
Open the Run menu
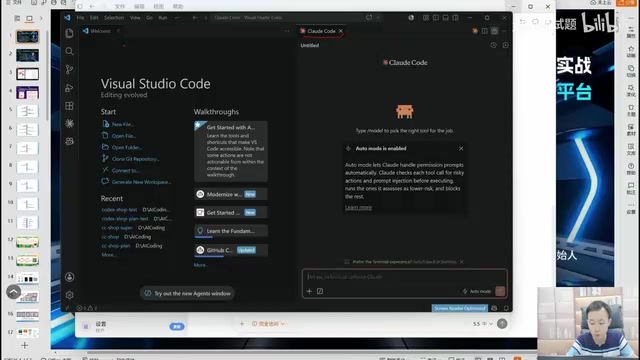pos(162,18)
